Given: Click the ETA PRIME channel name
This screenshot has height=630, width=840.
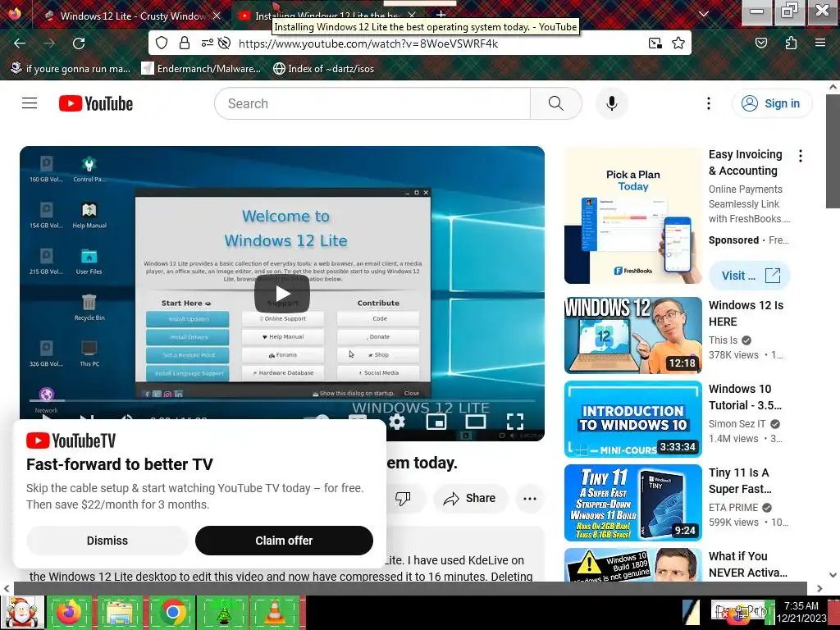Looking at the screenshot, I should [733, 507].
